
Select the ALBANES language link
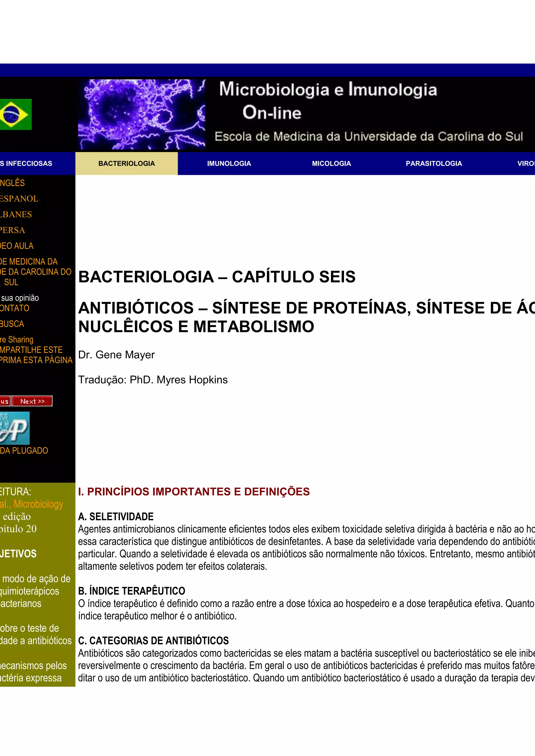click(16, 215)
